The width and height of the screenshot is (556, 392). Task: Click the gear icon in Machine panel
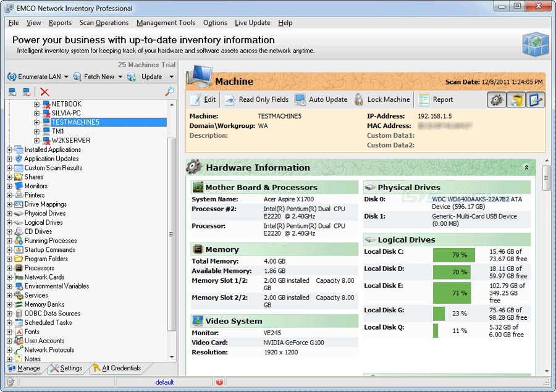pos(496,99)
